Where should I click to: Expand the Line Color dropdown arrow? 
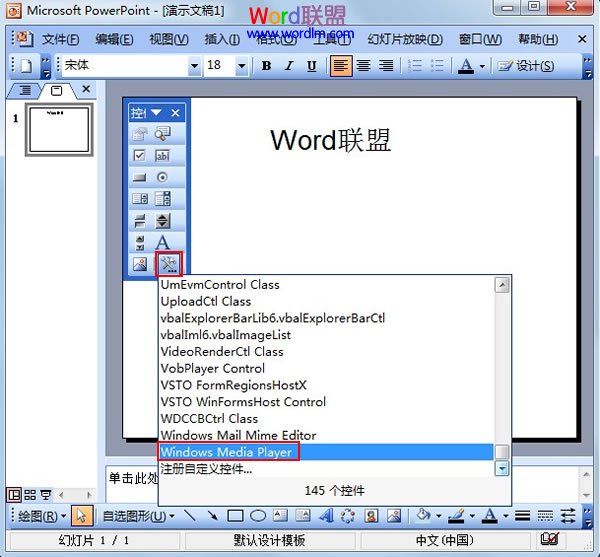[473, 516]
